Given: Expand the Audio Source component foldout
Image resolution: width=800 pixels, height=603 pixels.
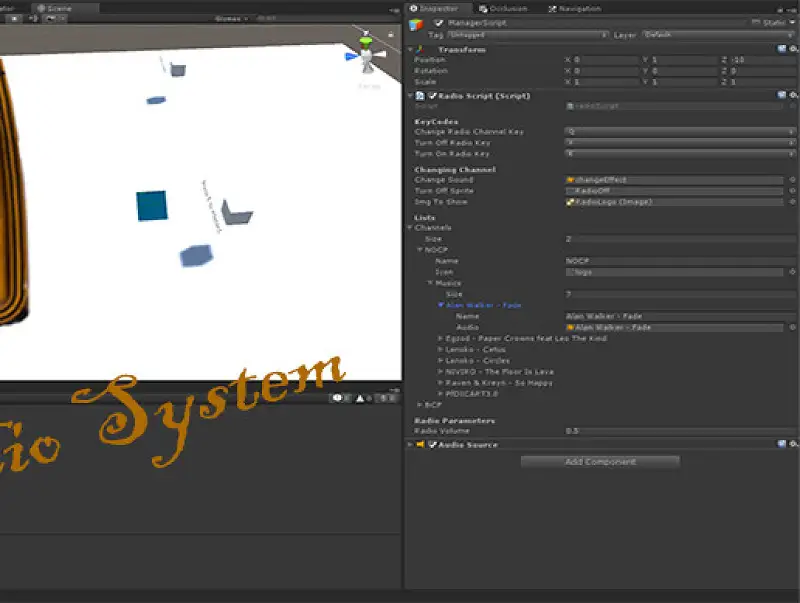Looking at the screenshot, I should (410, 445).
